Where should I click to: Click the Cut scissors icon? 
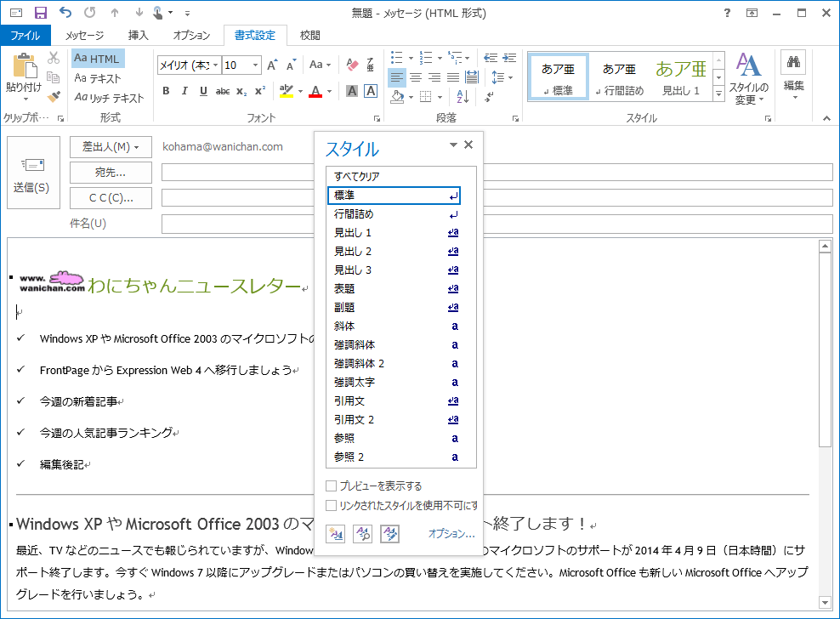coord(54,57)
